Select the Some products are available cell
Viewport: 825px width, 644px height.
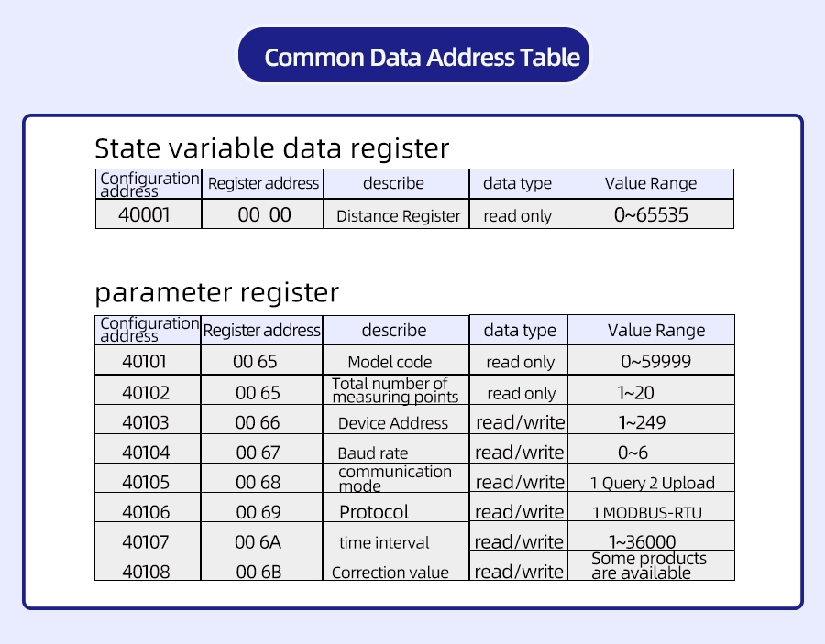651,566
